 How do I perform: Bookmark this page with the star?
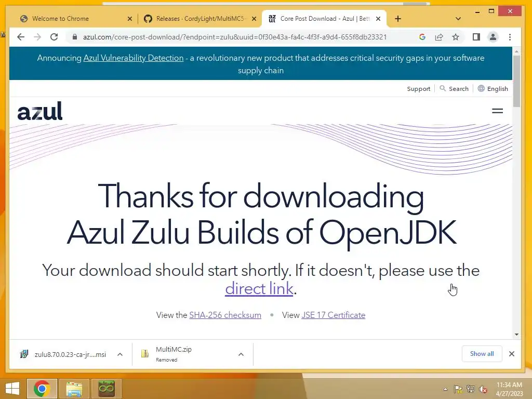coord(456,37)
